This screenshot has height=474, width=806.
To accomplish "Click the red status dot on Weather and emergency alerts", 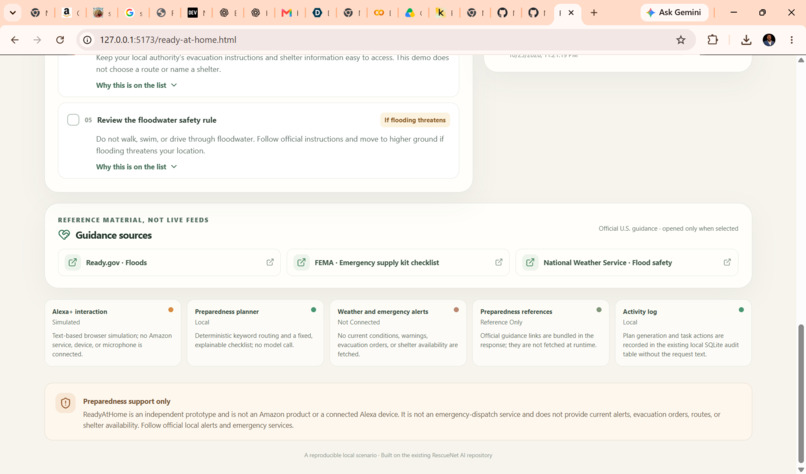I will [x=456, y=309].
